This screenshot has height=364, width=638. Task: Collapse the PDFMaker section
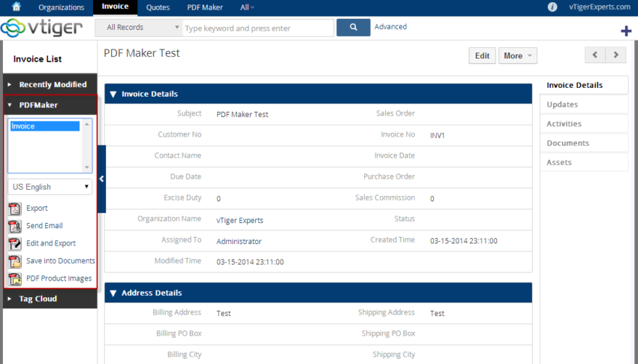(x=50, y=105)
